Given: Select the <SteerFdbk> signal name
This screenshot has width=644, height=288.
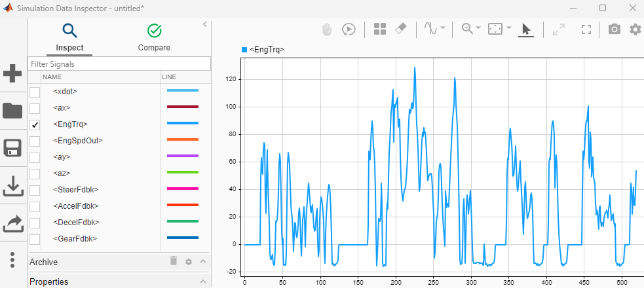Looking at the screenshot, I should coord(75,190).
